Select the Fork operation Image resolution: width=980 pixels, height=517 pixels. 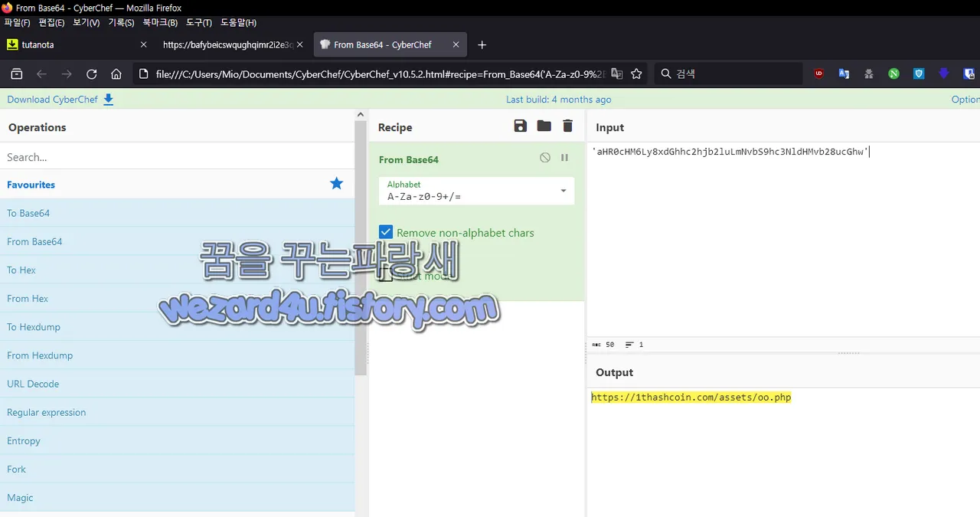click(x=177, y=469)
